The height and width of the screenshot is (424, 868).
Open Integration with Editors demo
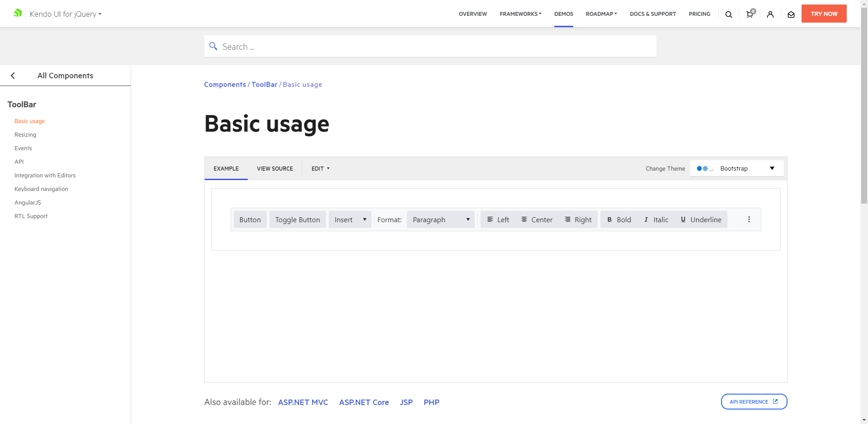[45, 175]
